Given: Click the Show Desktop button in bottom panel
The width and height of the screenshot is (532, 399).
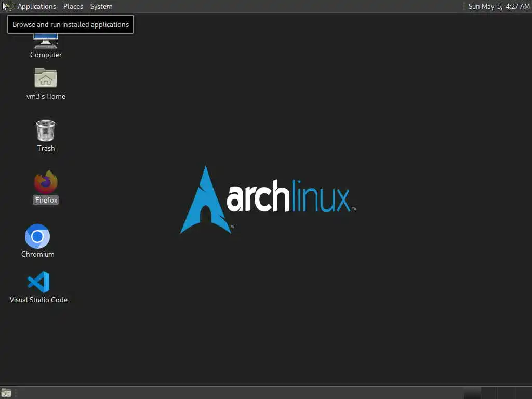Looking at the screenshot, I should (6, 393).
